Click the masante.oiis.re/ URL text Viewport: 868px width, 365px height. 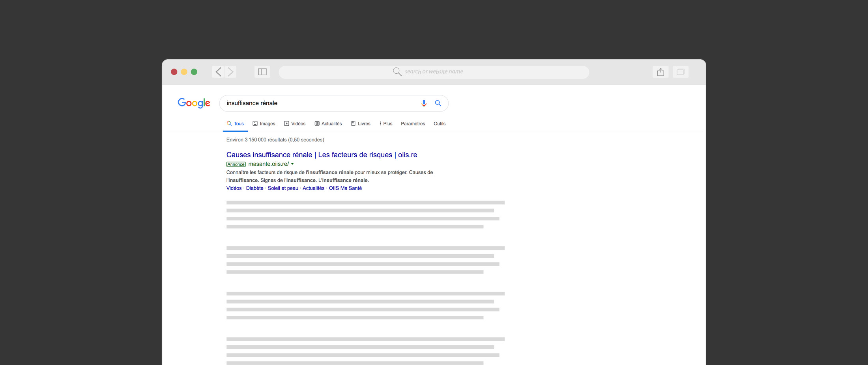(269, 164)
